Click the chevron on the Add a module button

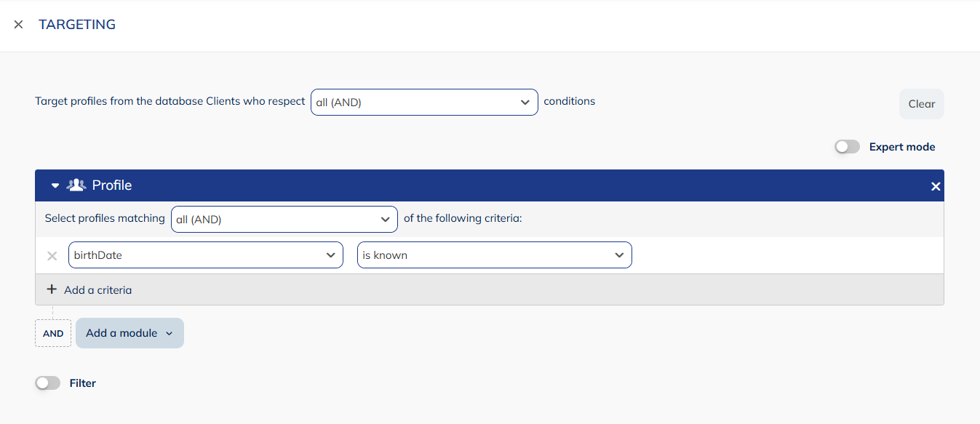click(x=170, y=332)
